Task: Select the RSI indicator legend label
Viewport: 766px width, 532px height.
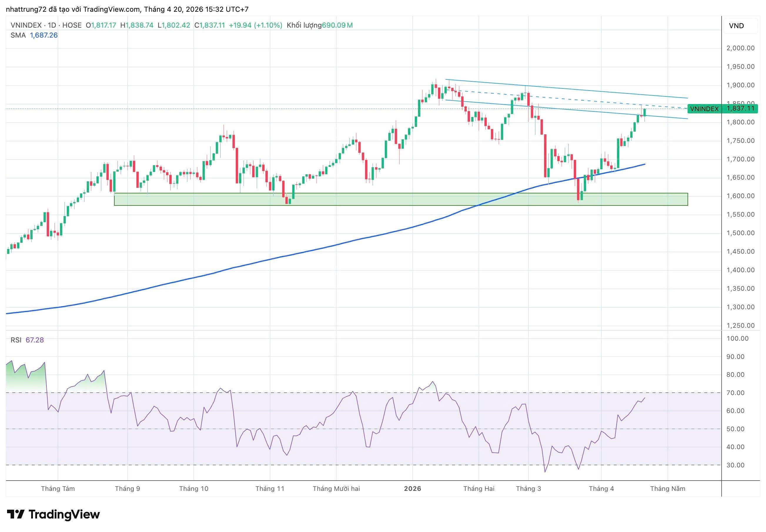Action: click(16, 340)
